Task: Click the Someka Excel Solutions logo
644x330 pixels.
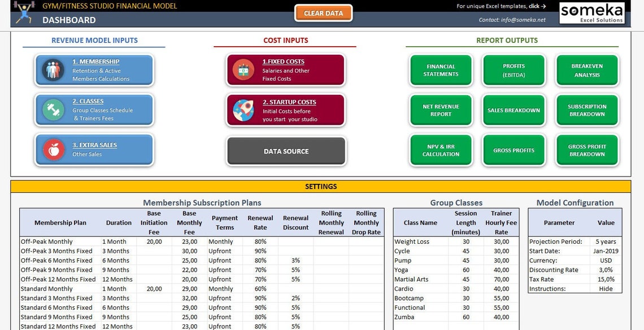Action: click(592, 13)
